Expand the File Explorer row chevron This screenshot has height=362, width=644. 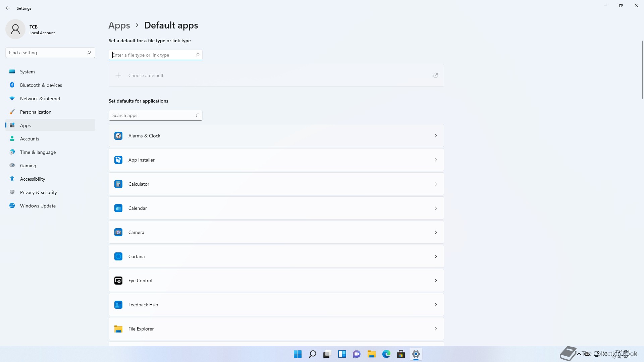coord(436,329)
